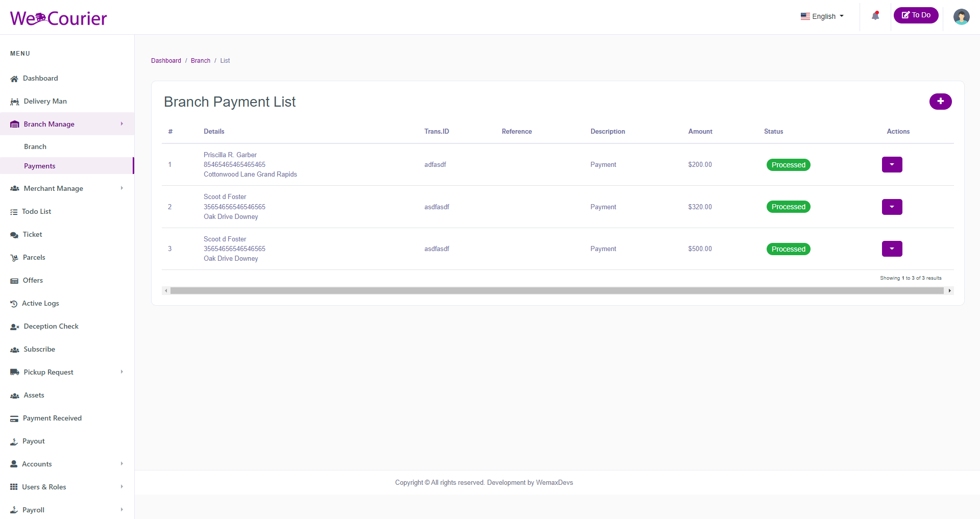Click the Parcels dolly icon
The height and width of the screenshot is (519, 980).
(14, 258)
